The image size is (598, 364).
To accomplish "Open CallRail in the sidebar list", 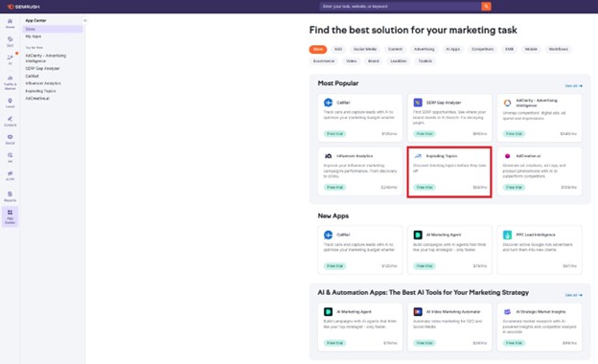I will (x=32, y=76).
